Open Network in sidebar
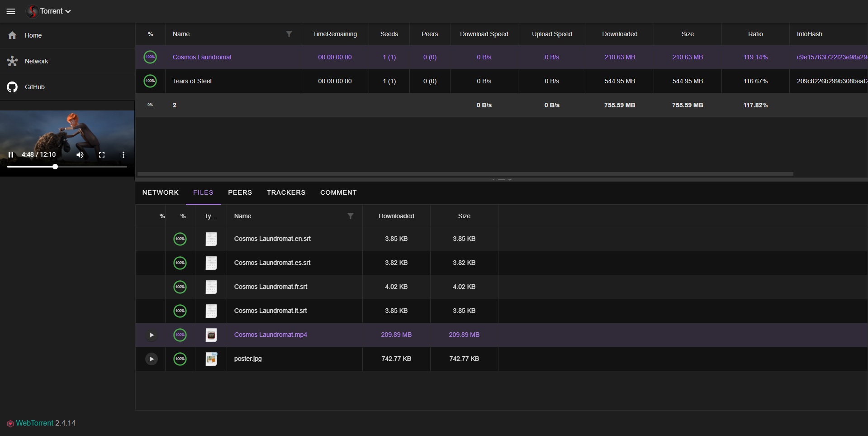 pyautogui.click(x=67, y=61)
